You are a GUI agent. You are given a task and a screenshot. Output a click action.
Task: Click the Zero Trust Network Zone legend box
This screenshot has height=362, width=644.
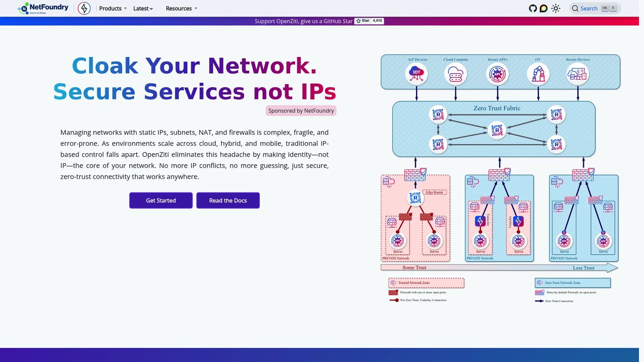(x=573, y=283)
